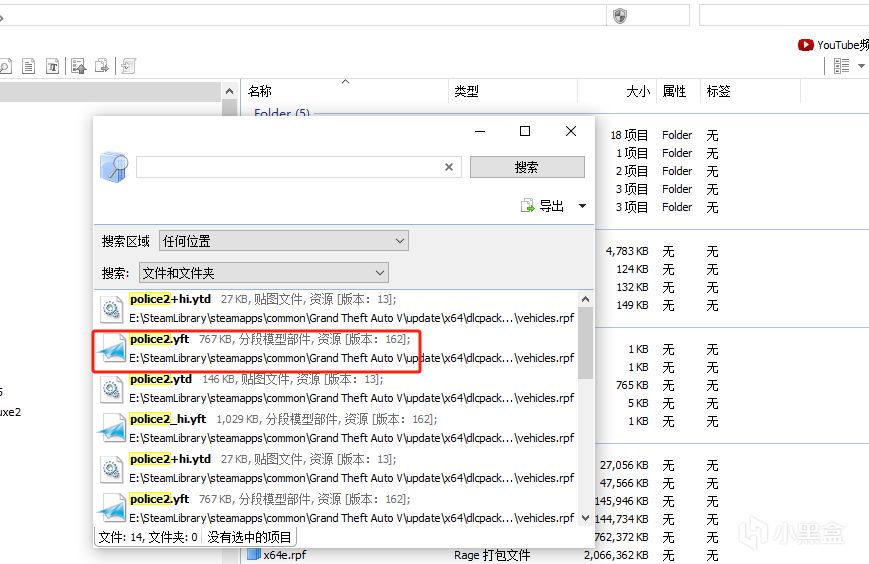Viewport: 869px width, 564px height.
Task: Click the status text 没有选中的项目
Action: pos(249,537)
